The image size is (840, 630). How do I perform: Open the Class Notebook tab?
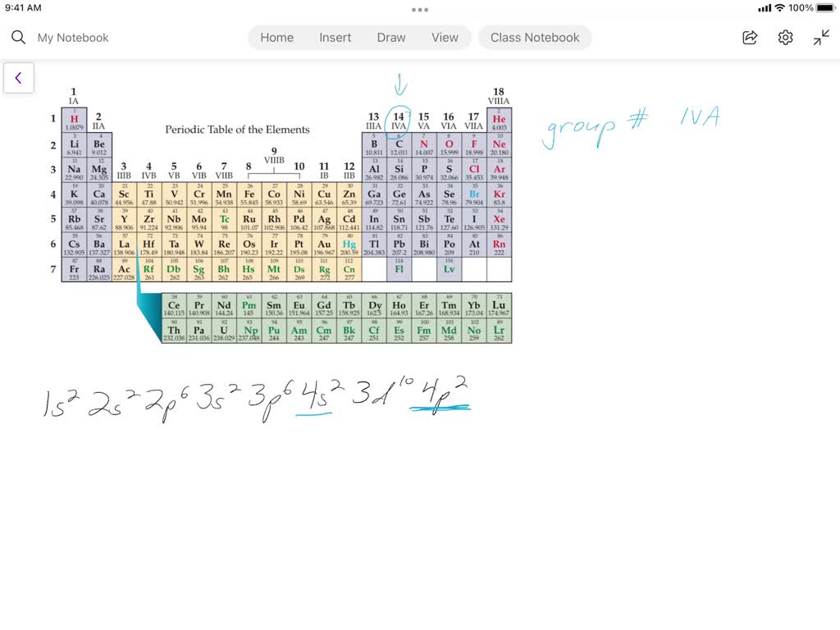click(535, 37)
